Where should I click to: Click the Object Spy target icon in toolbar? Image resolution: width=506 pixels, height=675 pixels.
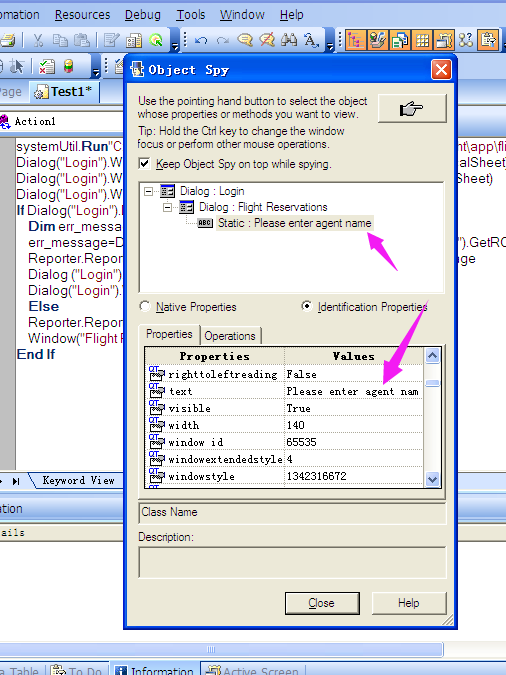click(156, 40)
